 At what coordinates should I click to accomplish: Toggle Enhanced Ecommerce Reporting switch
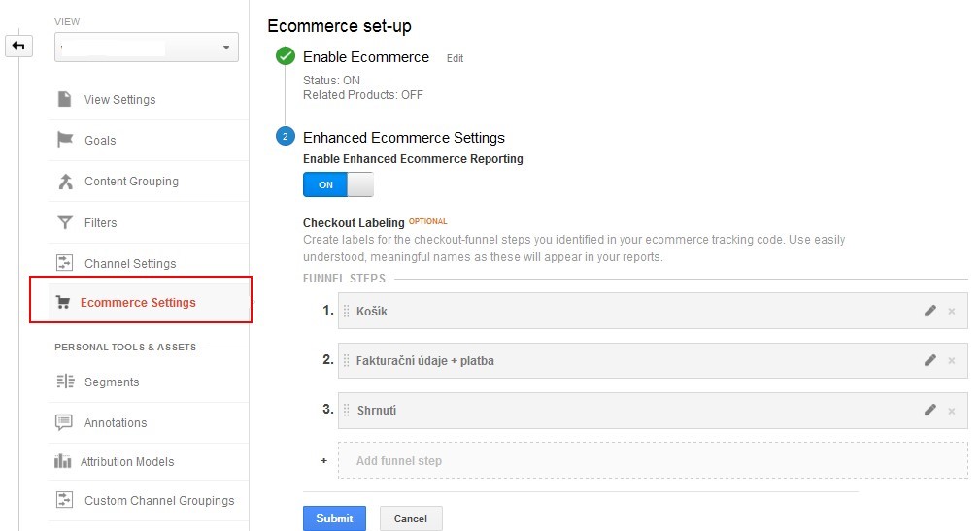[x=338, y=184]
